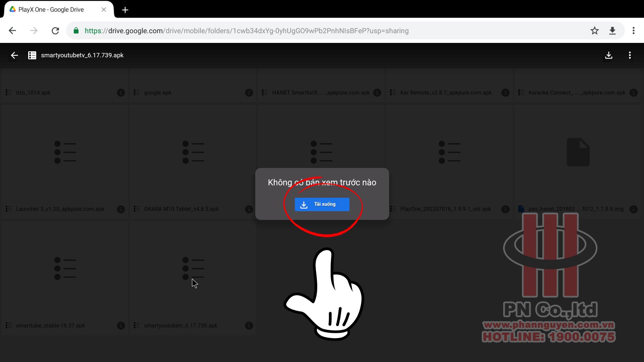Close the preview with the white back arrow

click(14, 55)
